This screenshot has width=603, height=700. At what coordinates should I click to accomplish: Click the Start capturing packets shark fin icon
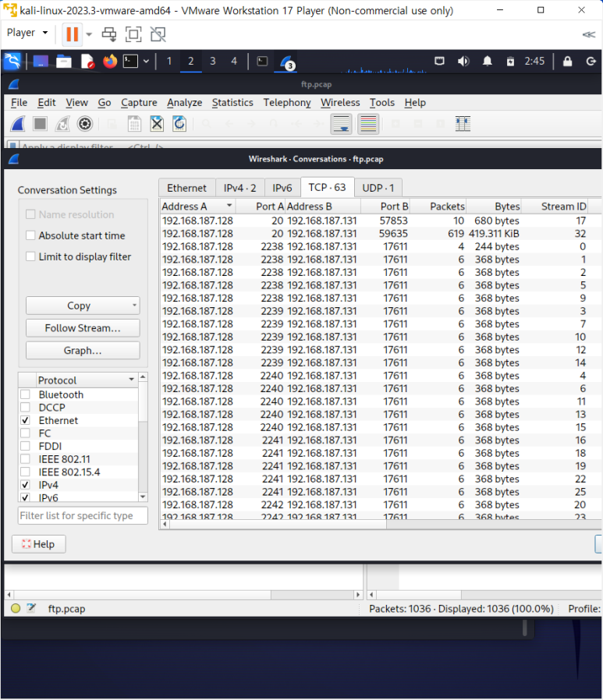pyautogui.click(x=18, y=124)
